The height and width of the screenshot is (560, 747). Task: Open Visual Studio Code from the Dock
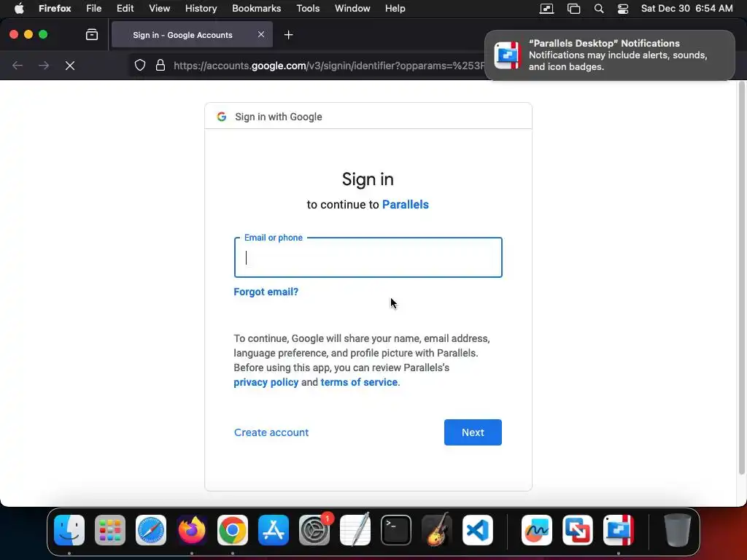(x=478, y=530)
